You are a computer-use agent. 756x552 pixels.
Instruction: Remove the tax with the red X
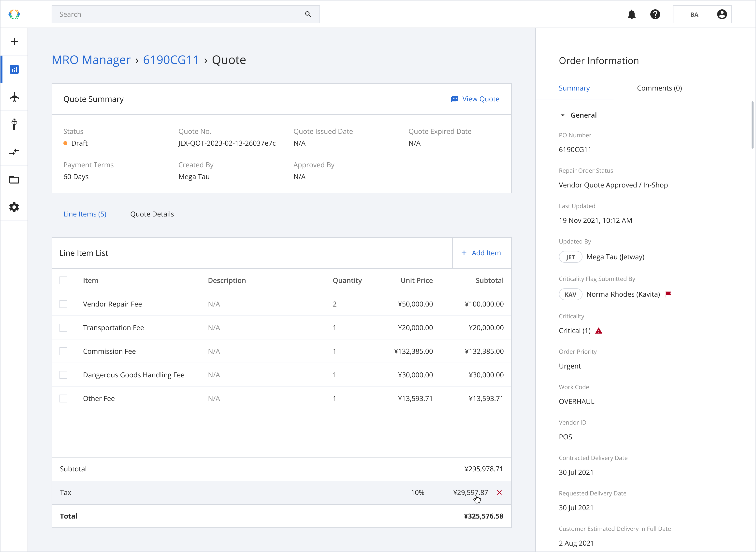point(499,492)
